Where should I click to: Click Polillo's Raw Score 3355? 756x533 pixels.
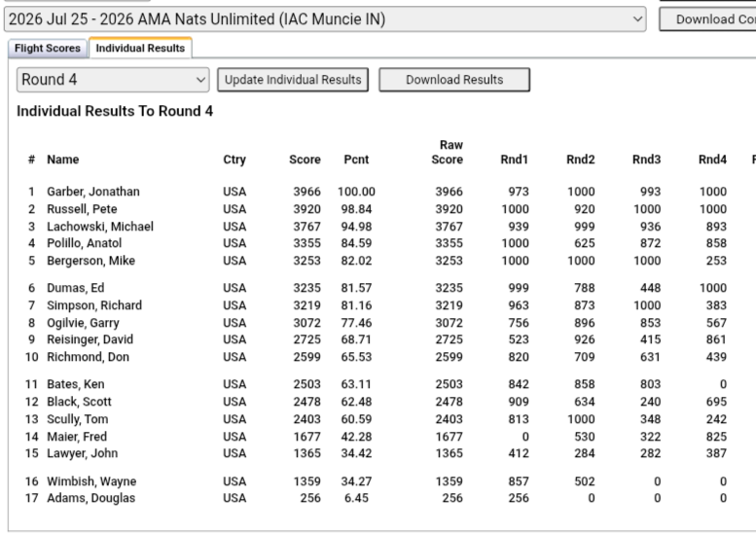tap(449, 243)
